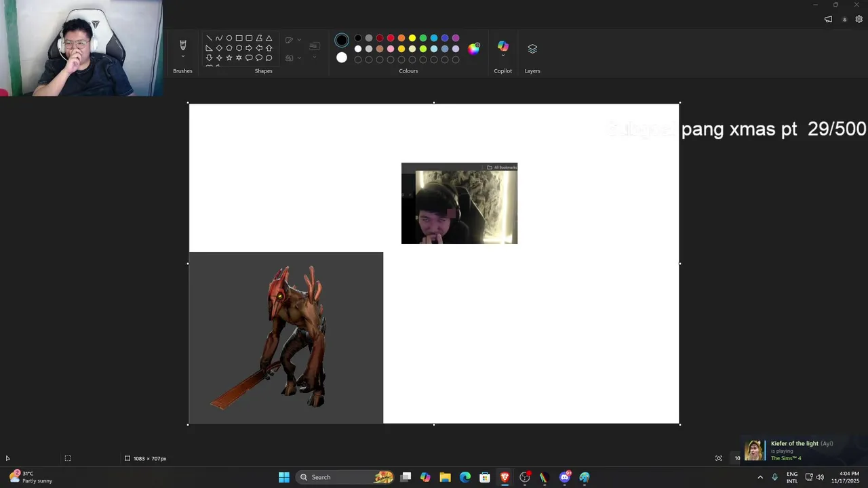Viewport: 868px width, 488px height.
Task: Select the Hexagon shape
Action: tap(239, 48)
